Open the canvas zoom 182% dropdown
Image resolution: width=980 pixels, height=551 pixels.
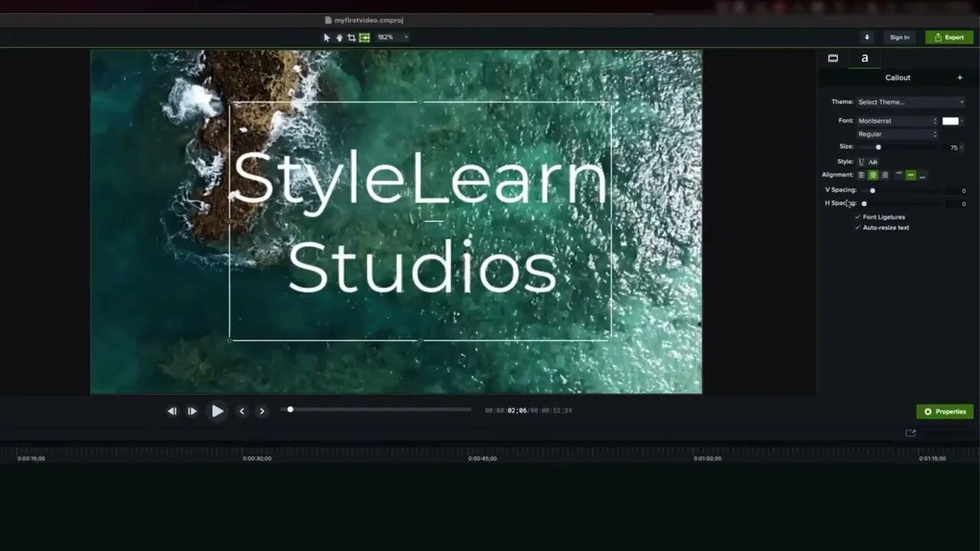click(x=392, y=37)
